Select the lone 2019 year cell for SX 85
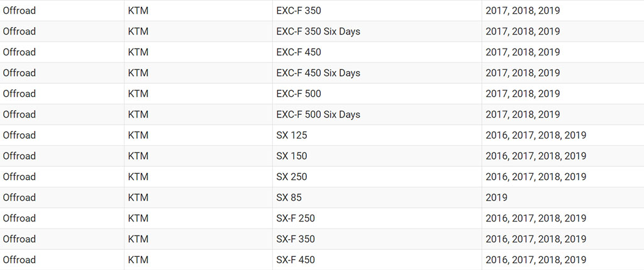The image size is (644, 270). pyautogui.click(x=563, y=197)
